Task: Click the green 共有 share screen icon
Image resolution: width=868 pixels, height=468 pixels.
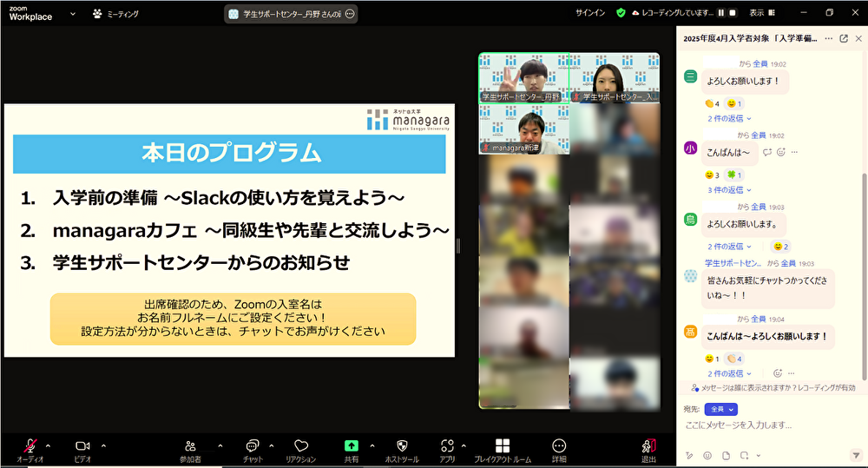Action: tap(351, 445)
